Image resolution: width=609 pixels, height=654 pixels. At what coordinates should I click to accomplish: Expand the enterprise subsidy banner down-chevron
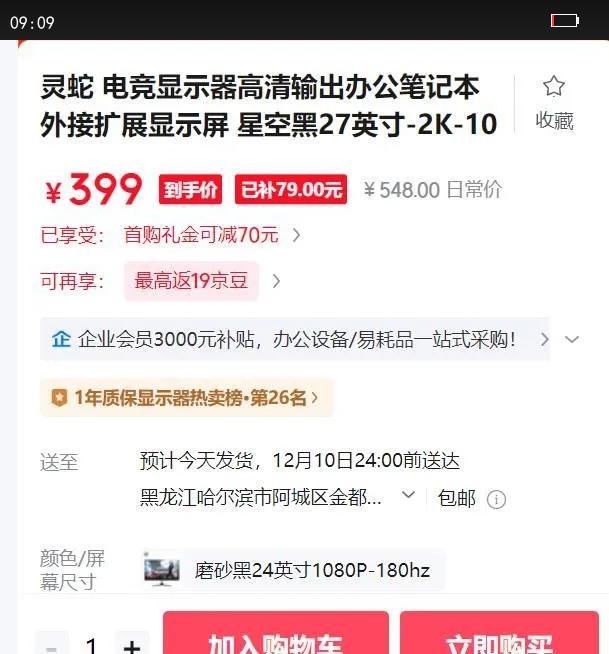point(571,339)
